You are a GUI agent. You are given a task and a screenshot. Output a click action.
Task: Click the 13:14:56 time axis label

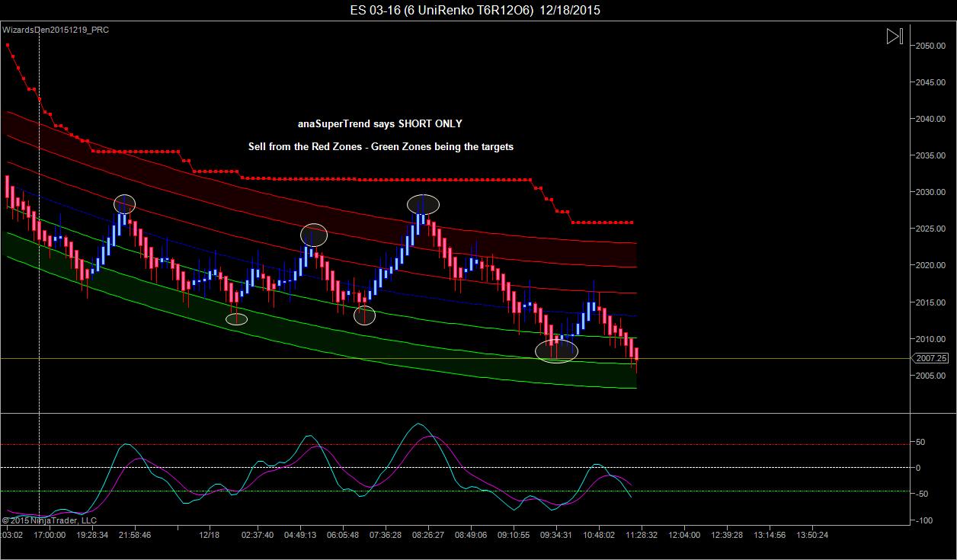click(770, 535)
